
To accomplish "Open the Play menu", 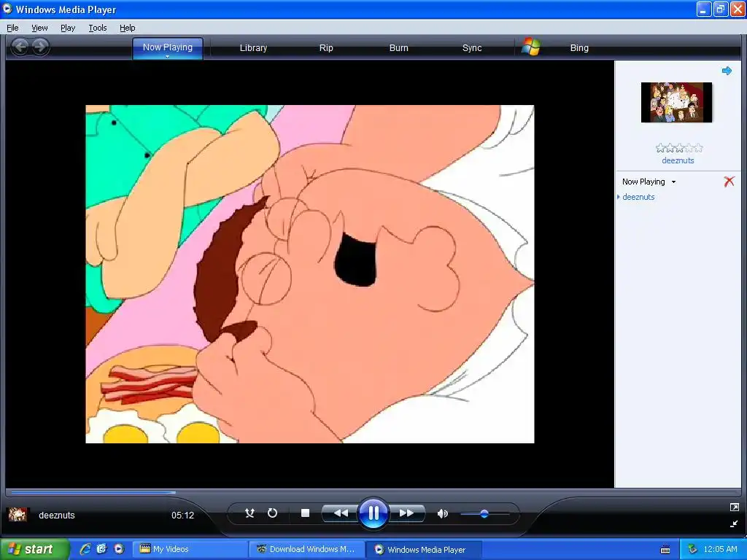I will click(x=68, y=28).
